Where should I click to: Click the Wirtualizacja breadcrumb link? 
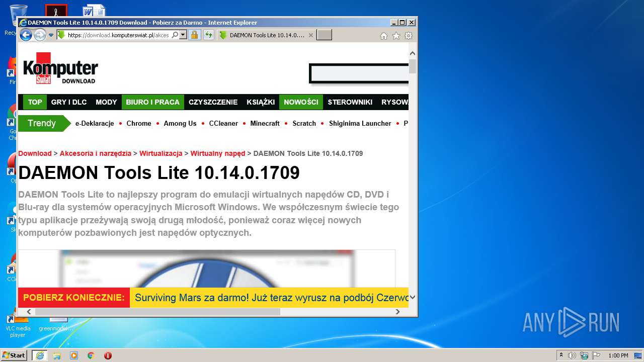[x=161, y=153]
